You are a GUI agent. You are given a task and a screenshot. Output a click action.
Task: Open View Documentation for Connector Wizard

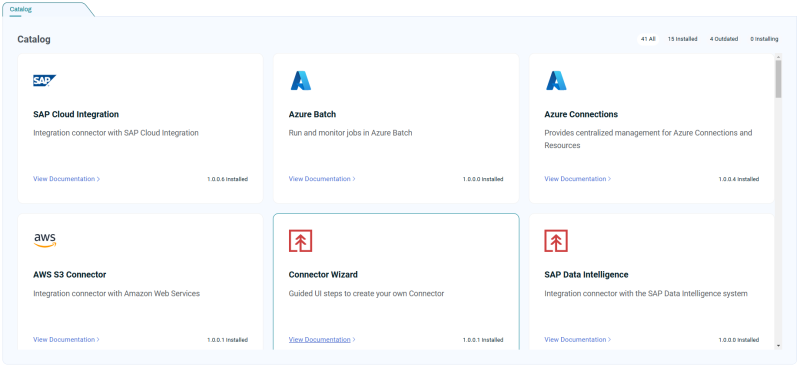point(322,340)
